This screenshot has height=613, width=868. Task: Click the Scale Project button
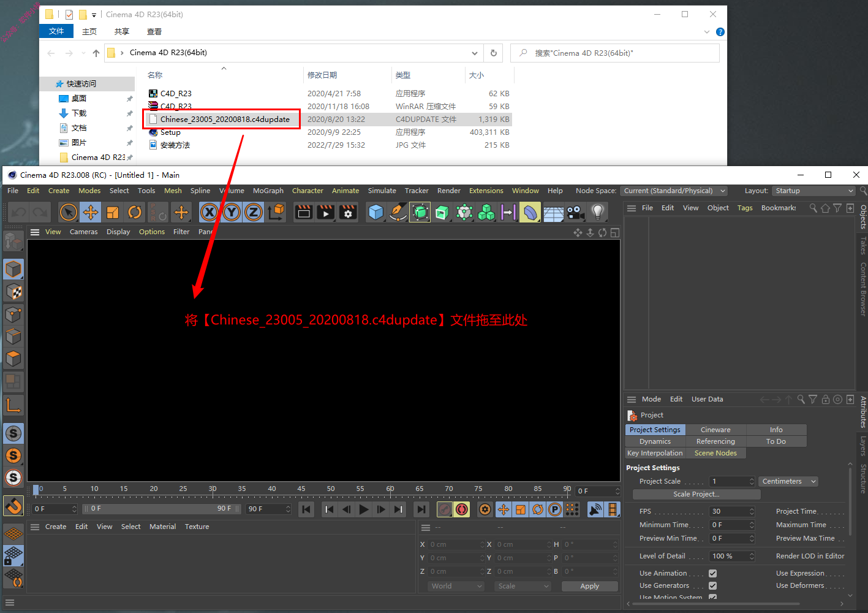(x=696, y=494)
